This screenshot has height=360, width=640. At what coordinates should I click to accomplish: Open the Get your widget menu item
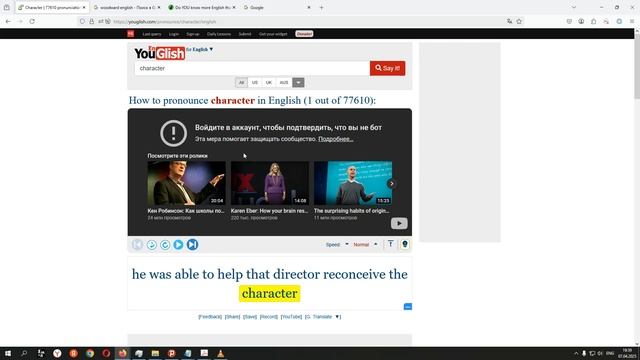[x=273, y=34]
